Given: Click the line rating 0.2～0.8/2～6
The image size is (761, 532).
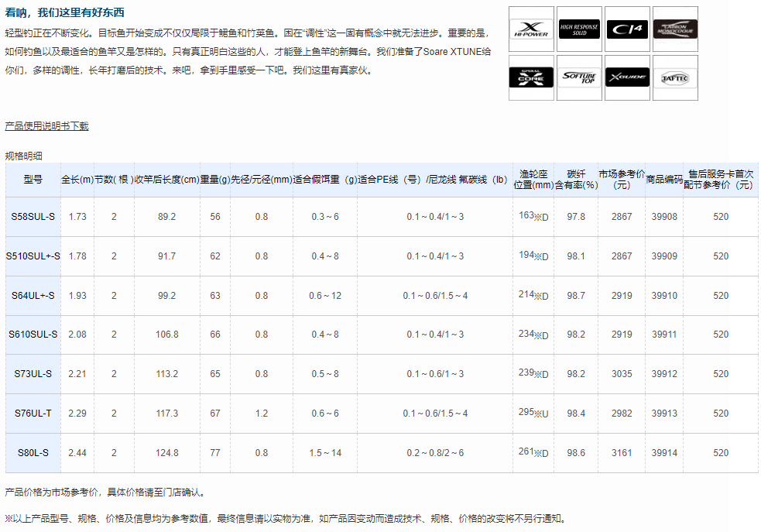Looking at the screenshot, I should click(x=435, y=453).
